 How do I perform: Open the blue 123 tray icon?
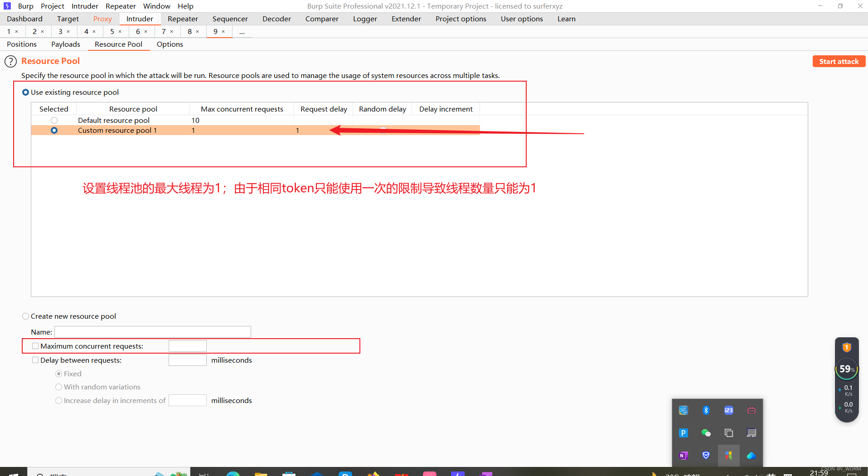click(x=729, y=410)
